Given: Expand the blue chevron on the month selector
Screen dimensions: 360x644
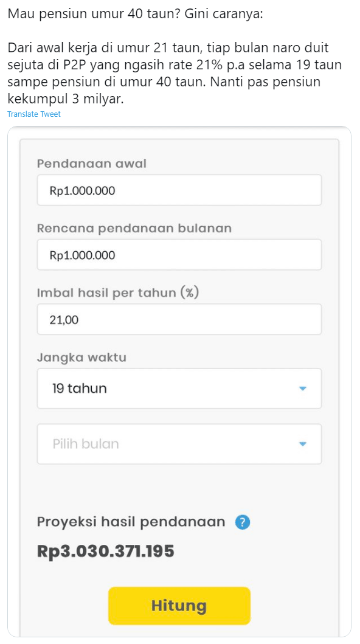Looking at the screenshot, I should click(302, 444).
